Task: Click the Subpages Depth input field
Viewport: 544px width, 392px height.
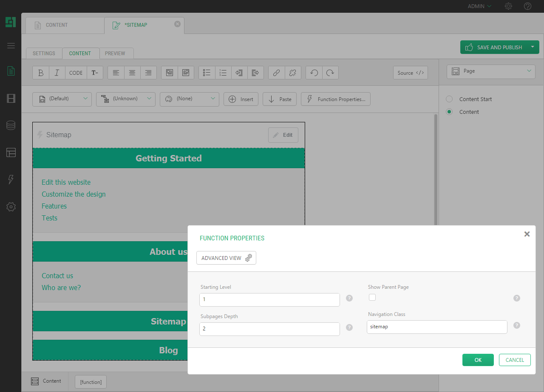Action: tap(269, 329)
